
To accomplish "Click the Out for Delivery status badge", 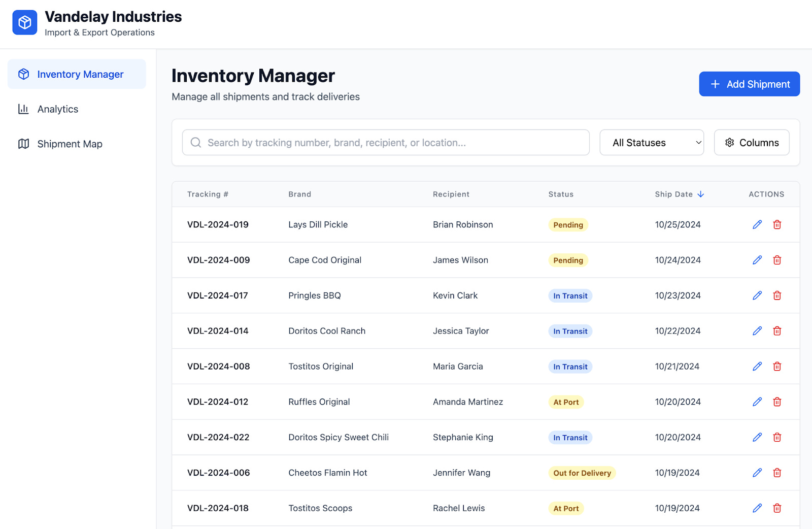I will click(x=582, y=473).
